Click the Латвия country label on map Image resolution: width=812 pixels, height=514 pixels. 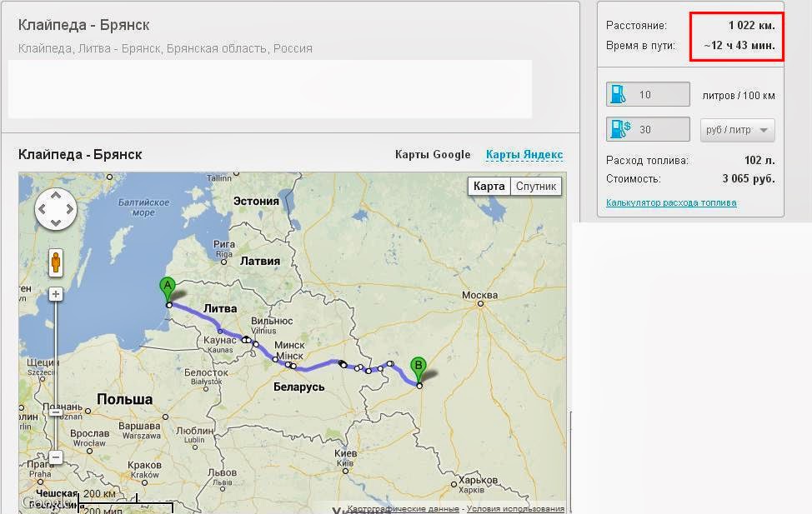click(260, 262)
